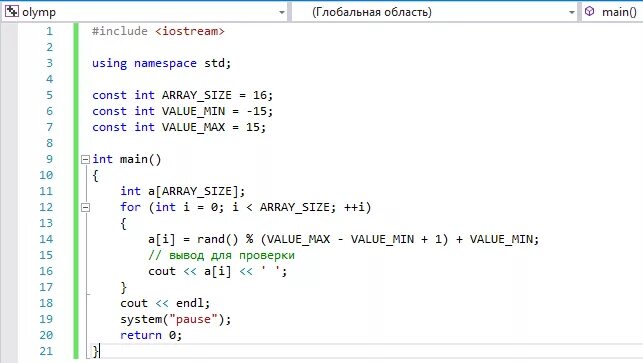Click 'main()' identifier on line 9

(141, 159)
